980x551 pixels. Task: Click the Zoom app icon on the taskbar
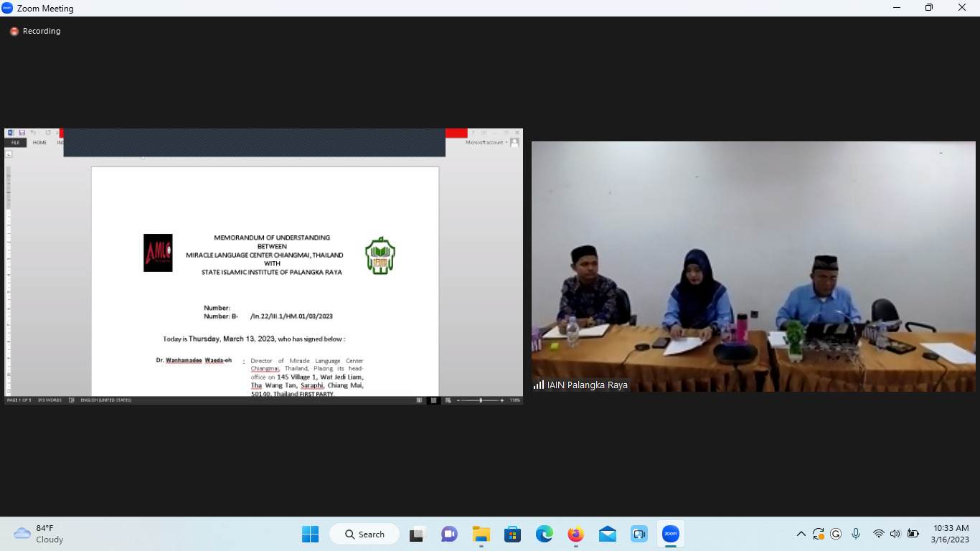(671, 534)
